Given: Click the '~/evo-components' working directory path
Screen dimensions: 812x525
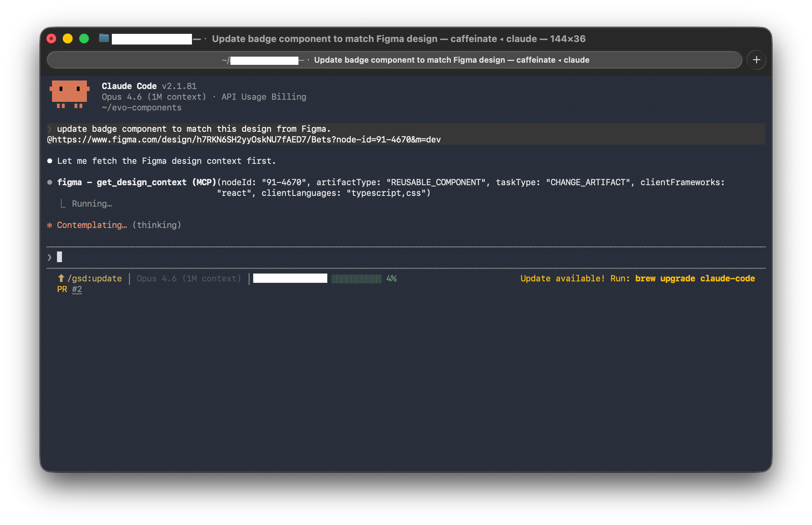Looking at the screenshot, I should (x=142, y=108).
